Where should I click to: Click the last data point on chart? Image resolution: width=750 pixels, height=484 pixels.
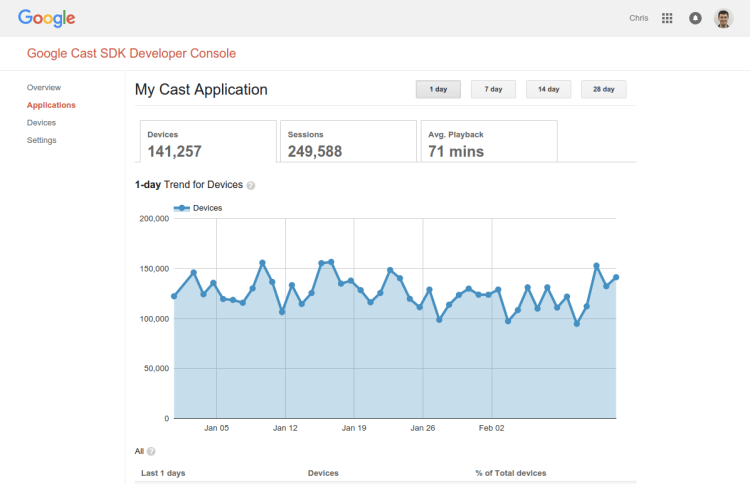tap(616, 277)
